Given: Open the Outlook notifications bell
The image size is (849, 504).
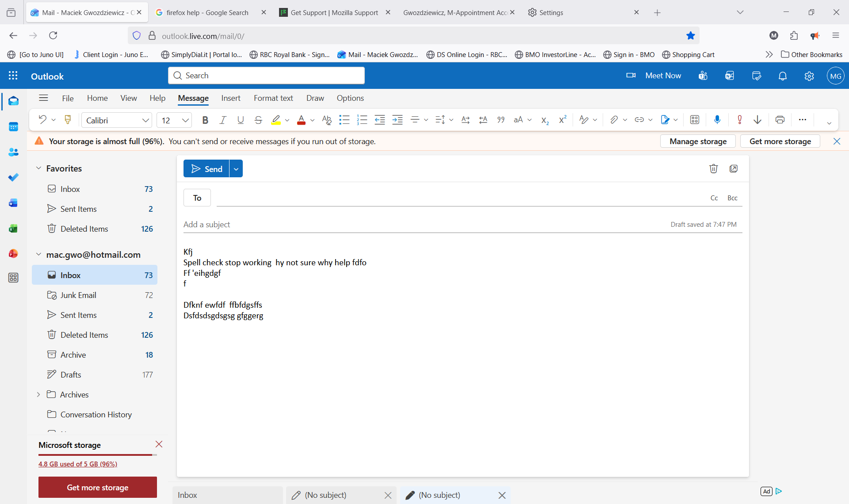Looking at the screenshot, I should click(x=782, y=76).
